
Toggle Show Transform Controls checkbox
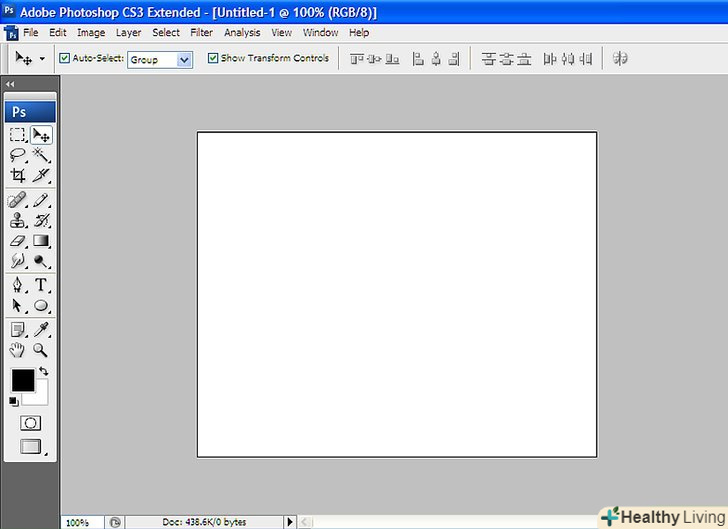tap(213, 58)
